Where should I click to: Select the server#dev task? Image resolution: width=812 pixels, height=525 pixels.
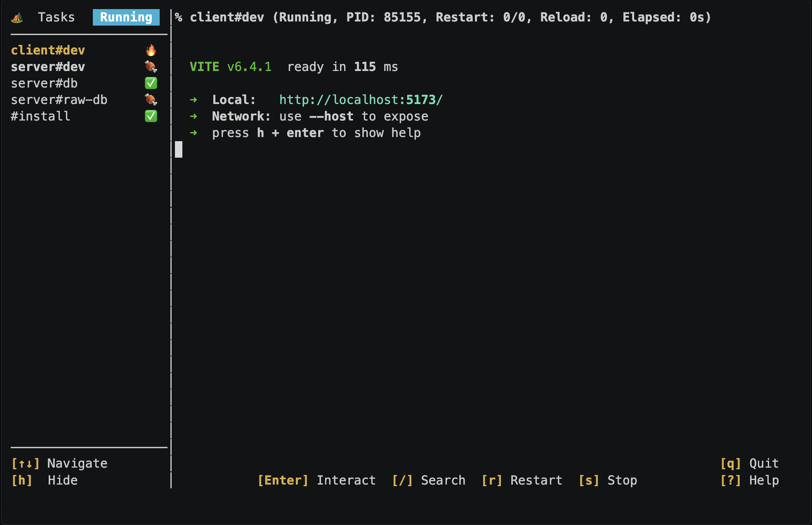(48, 66)
